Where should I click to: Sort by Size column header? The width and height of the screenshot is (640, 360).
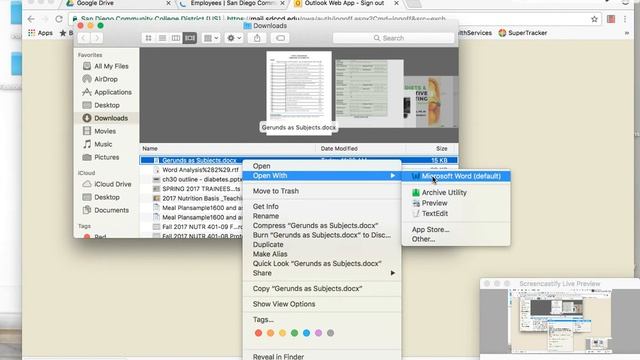[432, 149]
